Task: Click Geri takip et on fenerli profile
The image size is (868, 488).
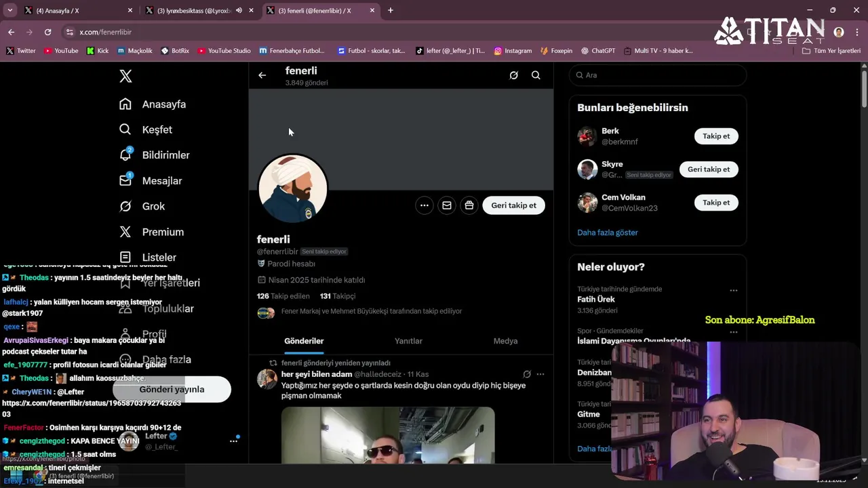Action: 513,205
